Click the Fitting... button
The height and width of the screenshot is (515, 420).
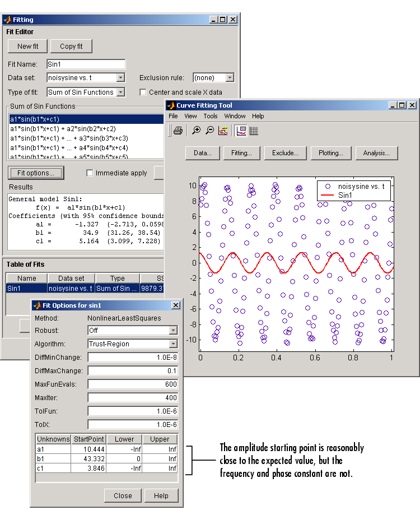point(241,153)
